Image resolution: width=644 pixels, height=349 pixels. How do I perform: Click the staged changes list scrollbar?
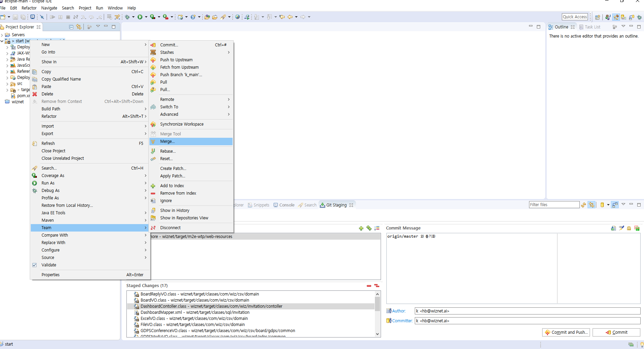click(377, 304)
